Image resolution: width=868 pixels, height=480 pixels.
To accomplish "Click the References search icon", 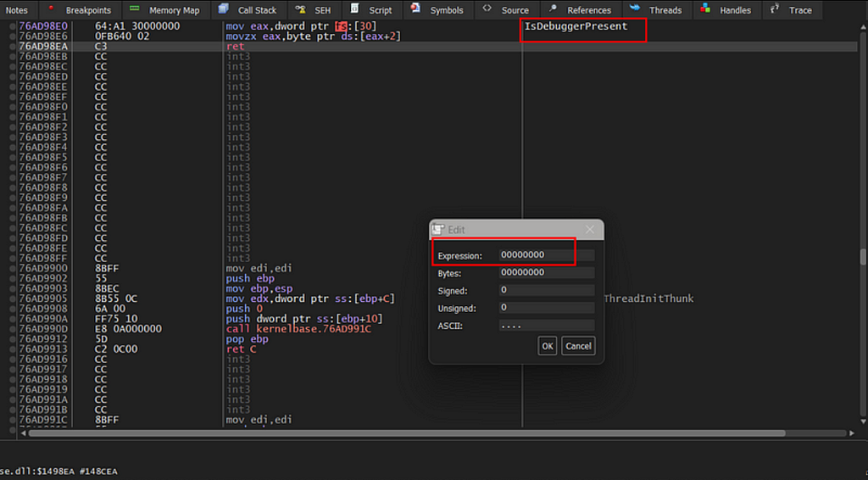I will (x=553, y=8).
